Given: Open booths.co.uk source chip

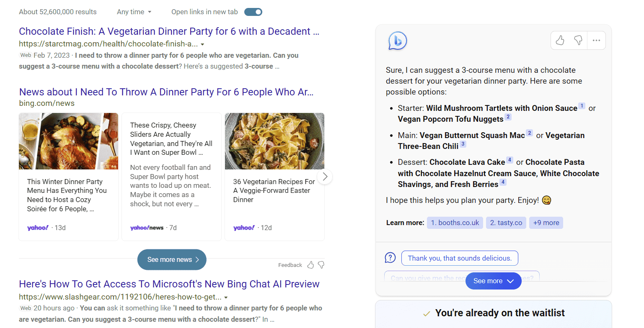Looking at the screenshot, I should tap(455, 223).
